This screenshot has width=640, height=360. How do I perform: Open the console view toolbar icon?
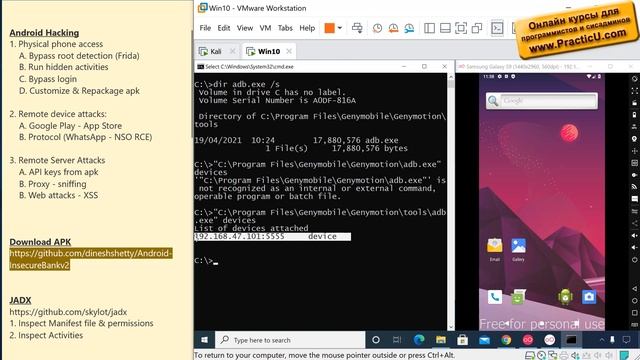point(497,28)
